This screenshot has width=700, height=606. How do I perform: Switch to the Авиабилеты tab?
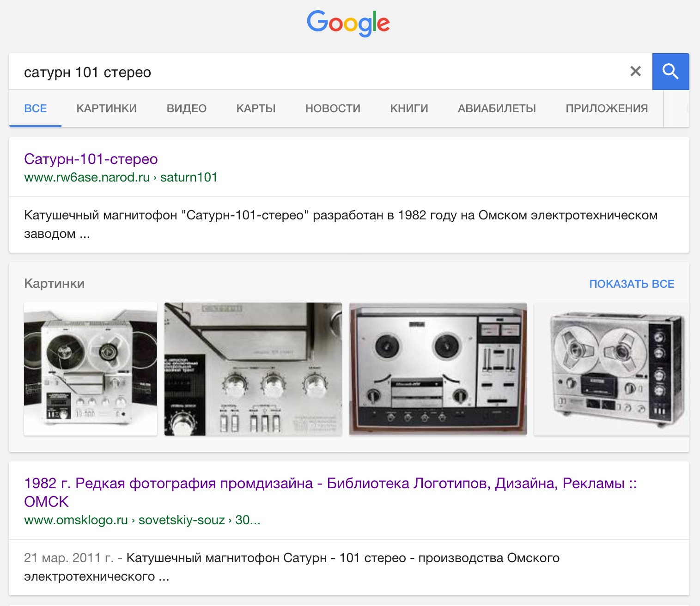(x=497, y=109)
